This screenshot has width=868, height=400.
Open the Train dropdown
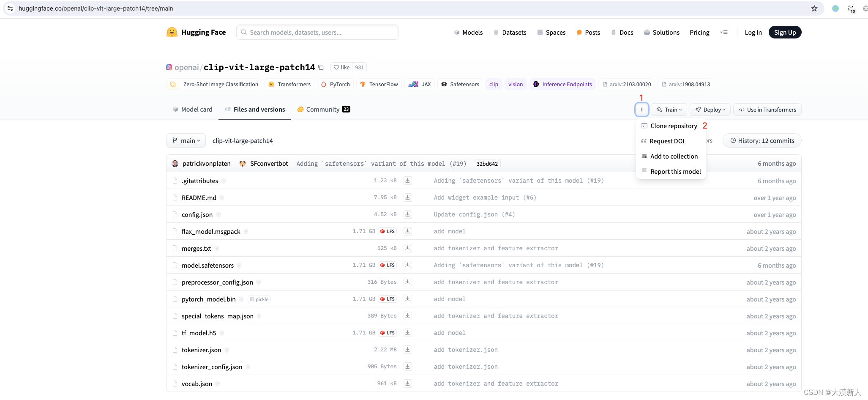[669, 110]
